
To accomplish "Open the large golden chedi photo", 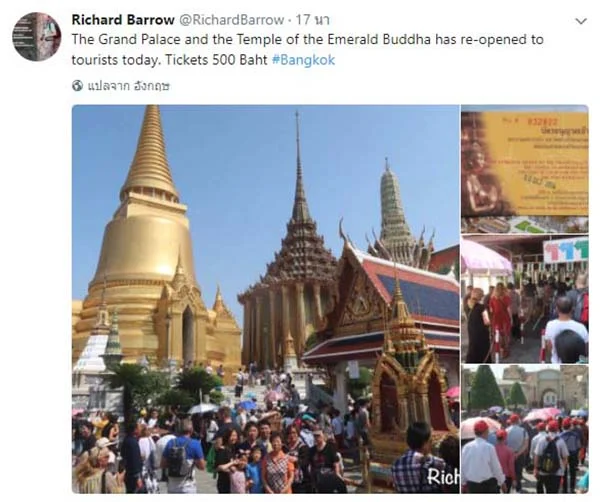I will (x=266, y=299).
